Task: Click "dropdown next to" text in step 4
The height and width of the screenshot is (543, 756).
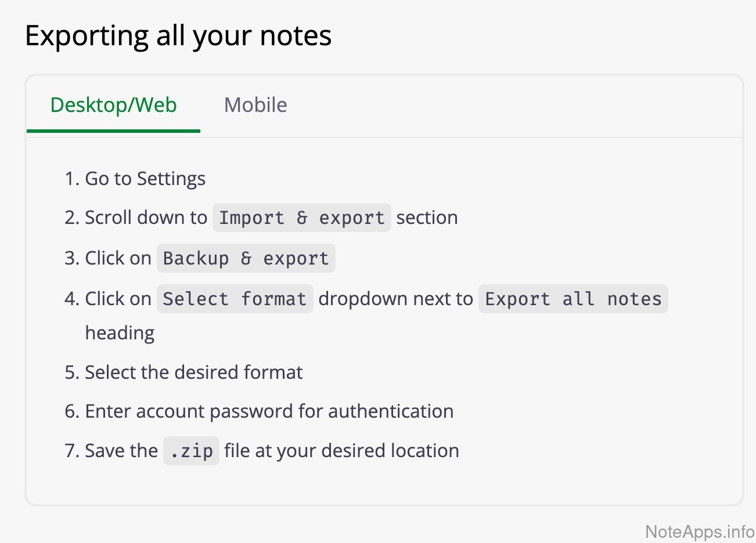Action: click(x=395, y=299)
